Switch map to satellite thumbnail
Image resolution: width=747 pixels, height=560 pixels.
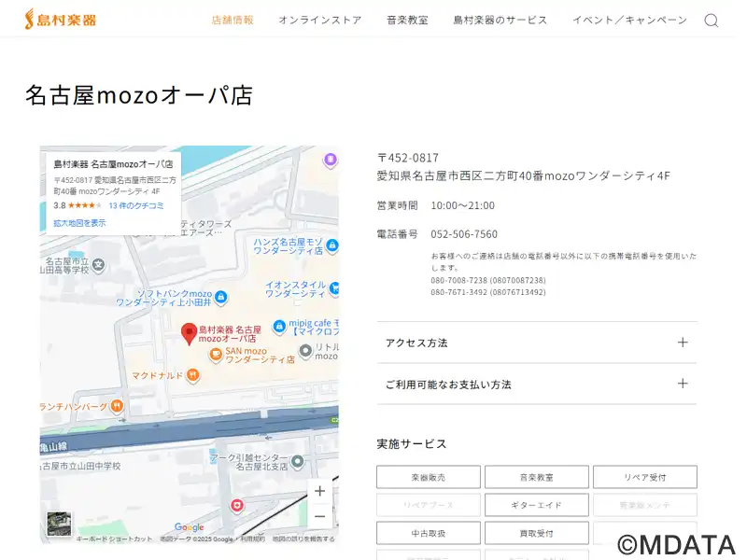click(59, 524)
